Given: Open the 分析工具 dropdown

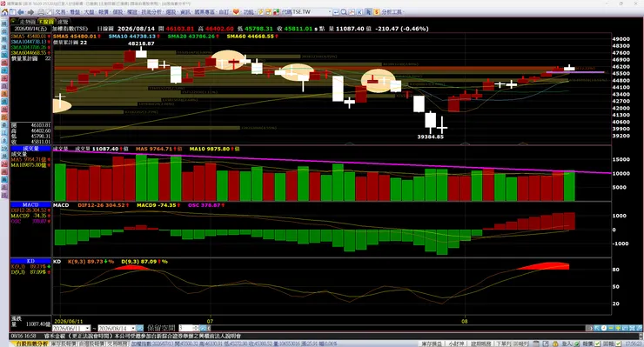Looking at the screenshot, I should click(x=392, y=12).
